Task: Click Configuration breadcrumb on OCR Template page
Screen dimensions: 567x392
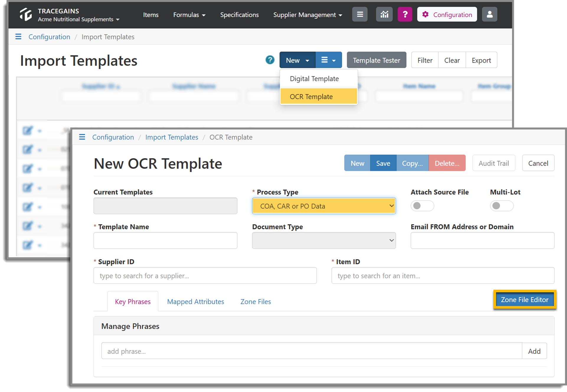Action: point(113,137)
